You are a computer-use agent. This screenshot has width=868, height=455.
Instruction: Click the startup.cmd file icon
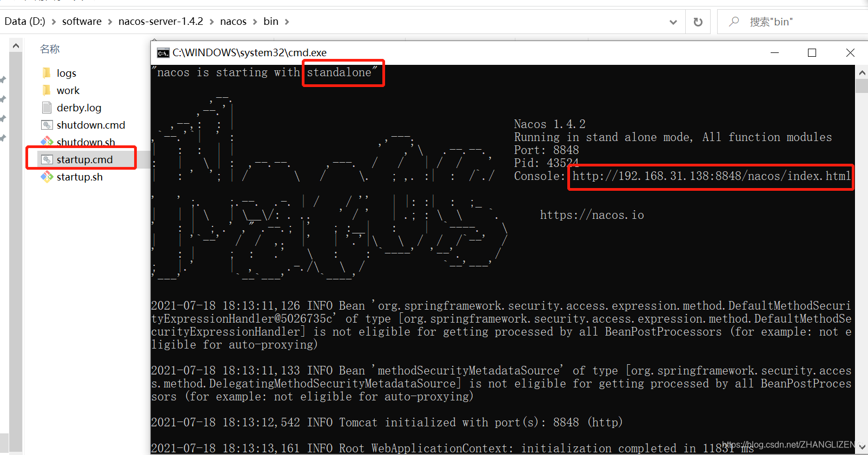47,159
